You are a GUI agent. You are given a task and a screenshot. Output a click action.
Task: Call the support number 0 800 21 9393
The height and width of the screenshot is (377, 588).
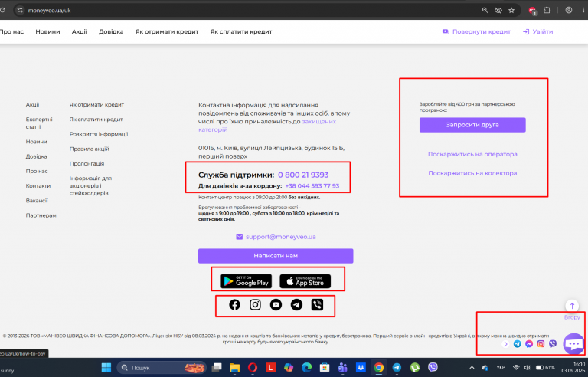(303, 175)
